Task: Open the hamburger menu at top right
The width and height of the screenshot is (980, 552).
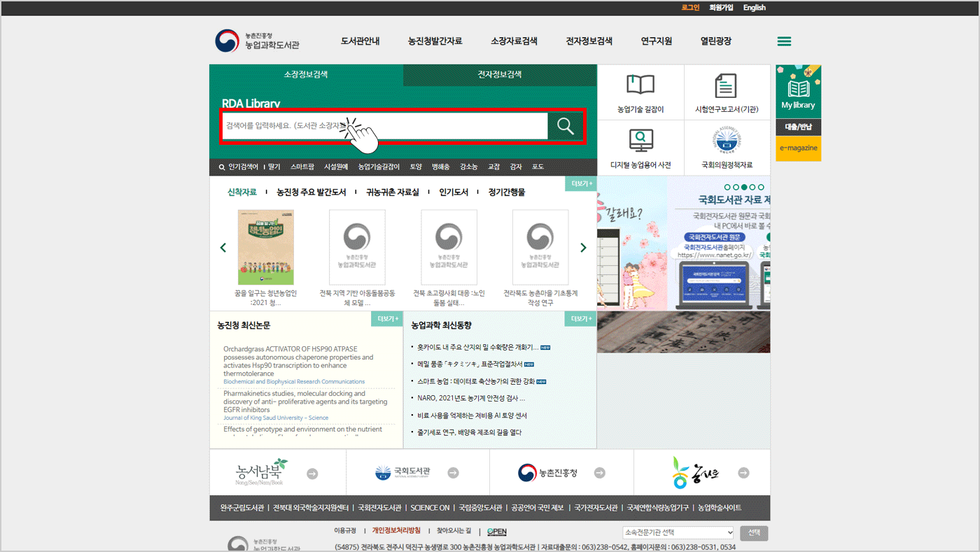Action: point(784,41)
